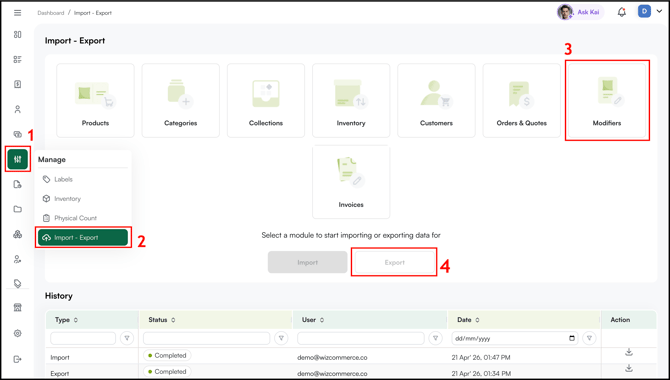The height and width of the screenshot is (380, 670).
Task: Focus the User filter input
Action: (361, 338)
